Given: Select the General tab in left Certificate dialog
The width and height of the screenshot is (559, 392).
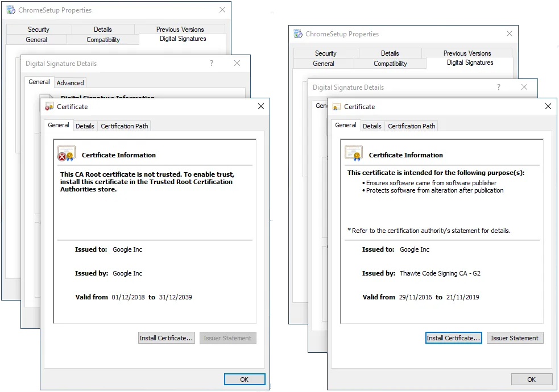Looking at the screenshot, I should click(59, 125).
